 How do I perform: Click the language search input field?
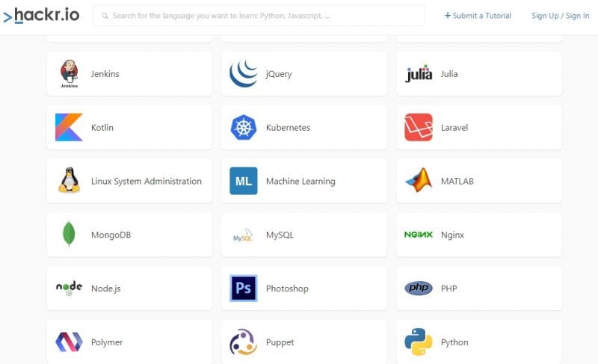click(259, 16)
